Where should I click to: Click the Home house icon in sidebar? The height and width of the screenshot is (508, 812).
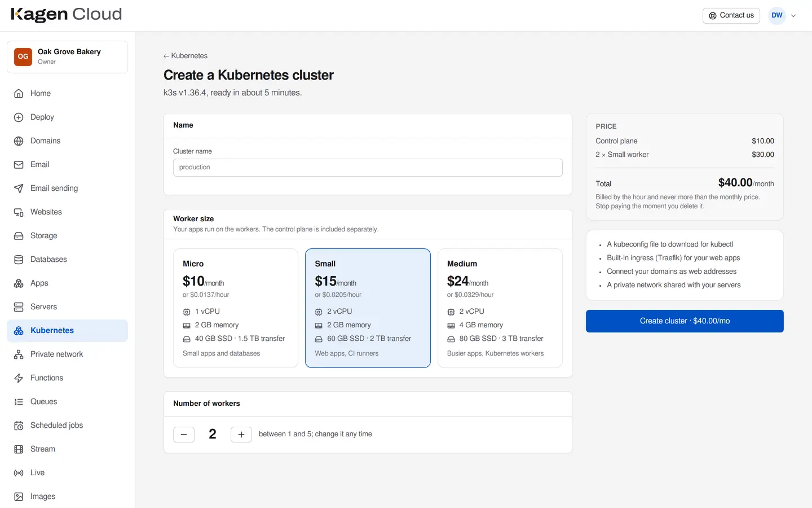tap(19, 94)
